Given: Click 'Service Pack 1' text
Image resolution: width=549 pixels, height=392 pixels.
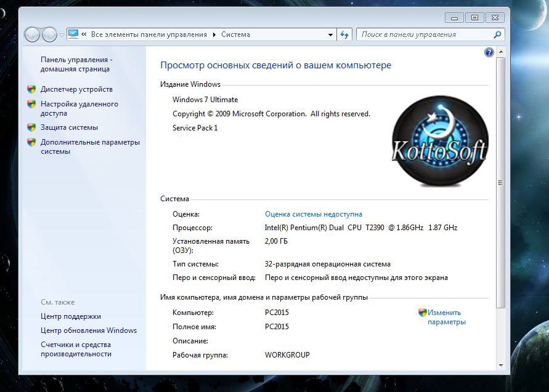Looking at the screenshot, I should point(195,128).
